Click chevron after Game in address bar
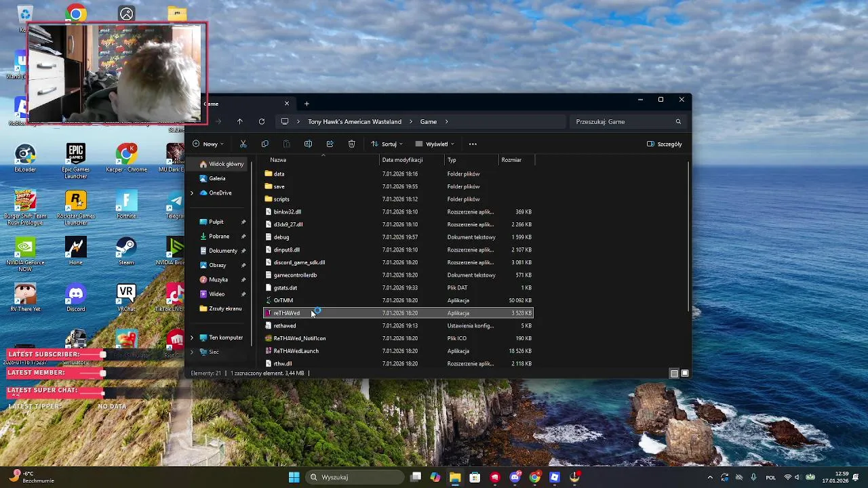Image resolution: width=868 pixels, height=488 pixels. coord(447,122)
